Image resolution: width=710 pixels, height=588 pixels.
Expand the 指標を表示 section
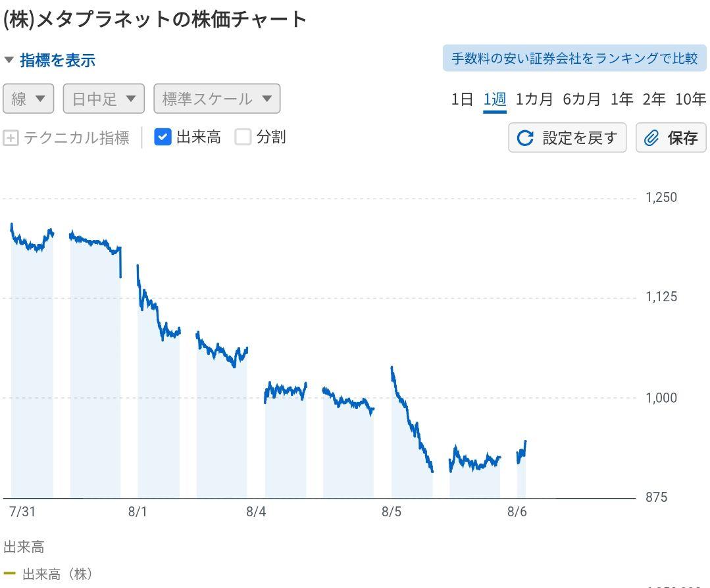[50, 61]
